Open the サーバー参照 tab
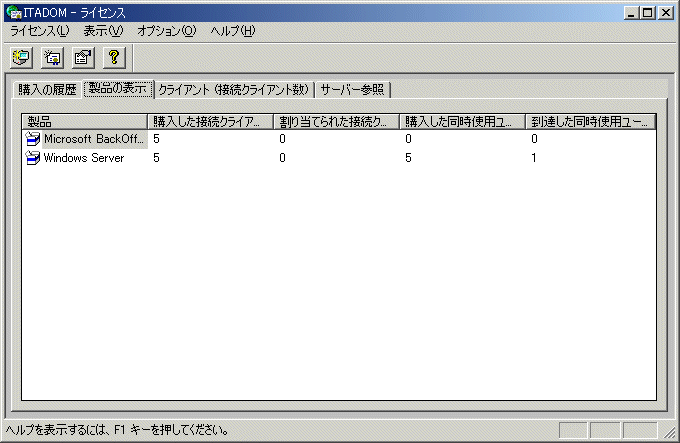Viewport: 680px width, 443px height. 353,90
